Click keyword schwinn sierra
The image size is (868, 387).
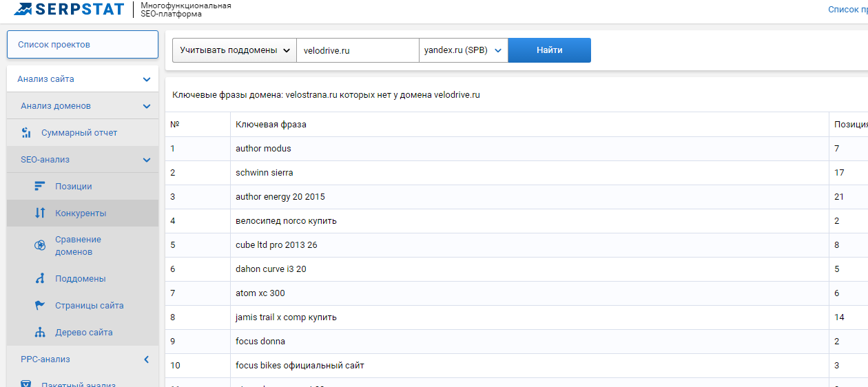click(264, 173)
